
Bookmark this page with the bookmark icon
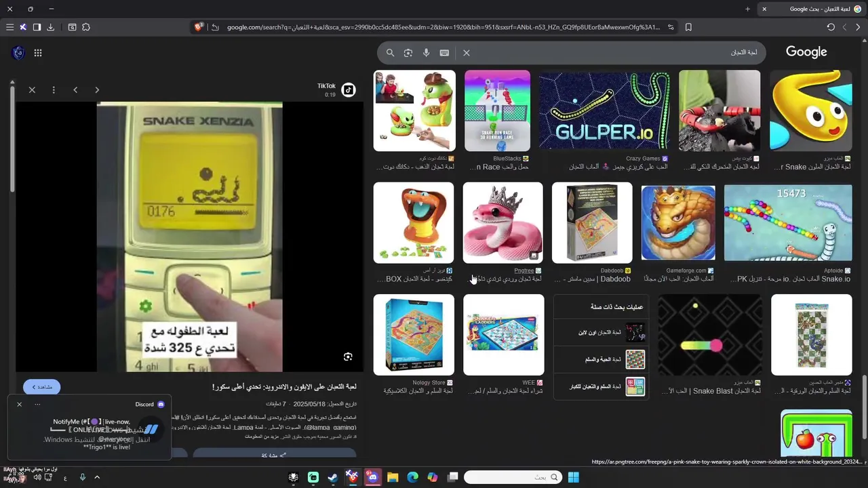(688, 27)
